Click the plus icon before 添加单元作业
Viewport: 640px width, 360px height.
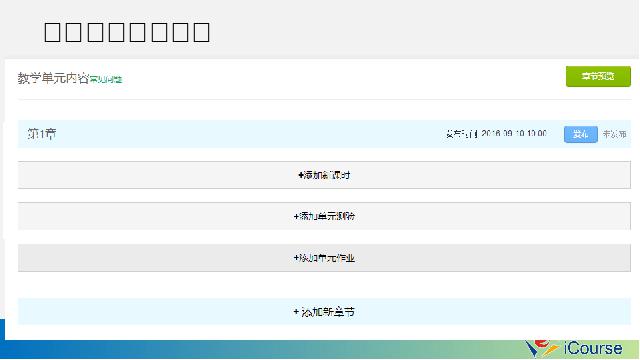[296, 258]
